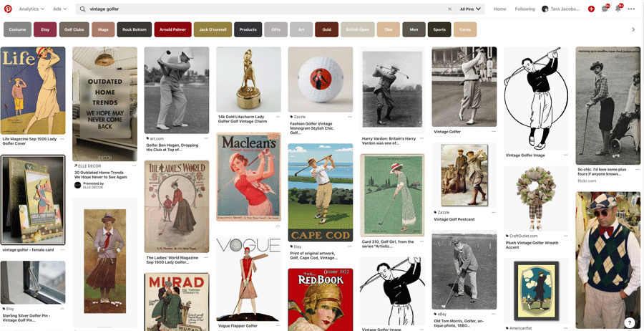Select the Men filter chip

pos(414,29)
